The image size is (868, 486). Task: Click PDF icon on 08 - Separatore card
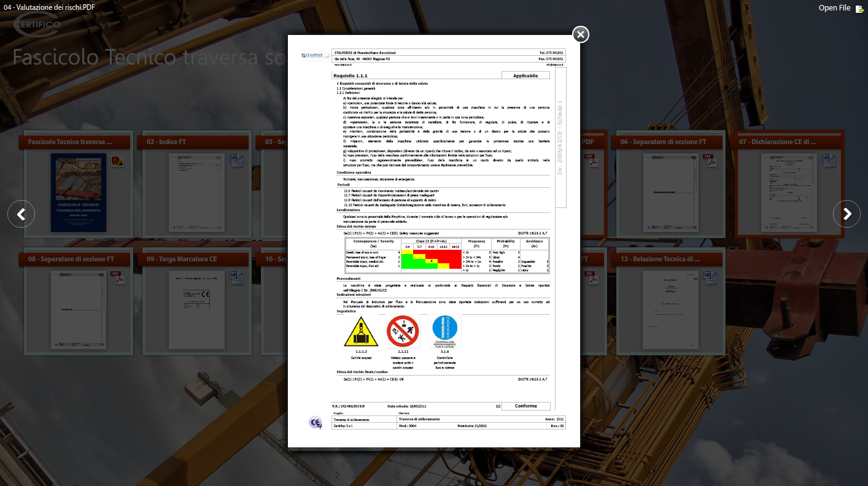click(117, 278)
